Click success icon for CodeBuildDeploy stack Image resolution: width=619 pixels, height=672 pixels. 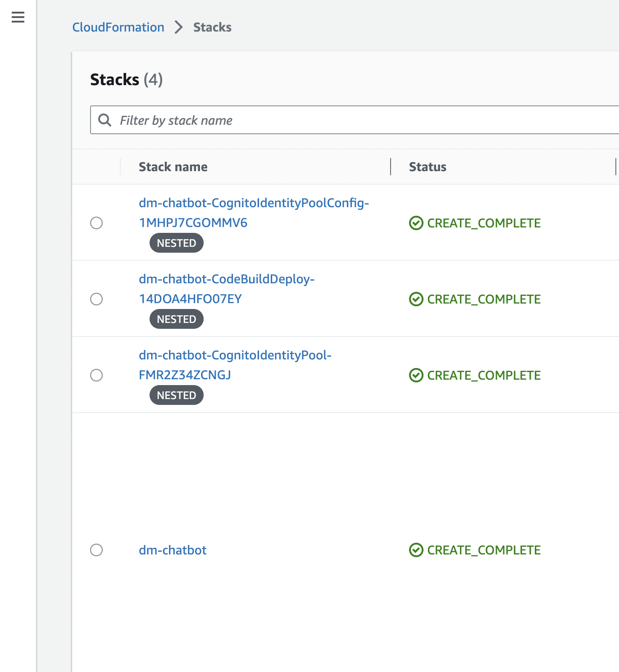click(416, 299)
